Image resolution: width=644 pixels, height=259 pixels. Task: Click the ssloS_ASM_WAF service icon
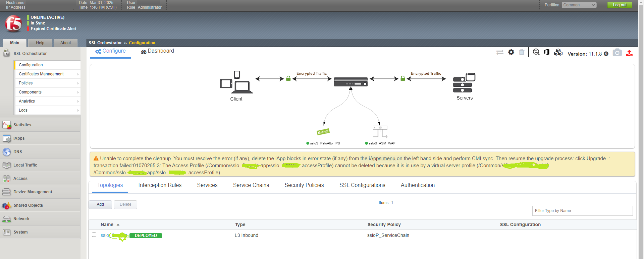(x=380, y=131)
